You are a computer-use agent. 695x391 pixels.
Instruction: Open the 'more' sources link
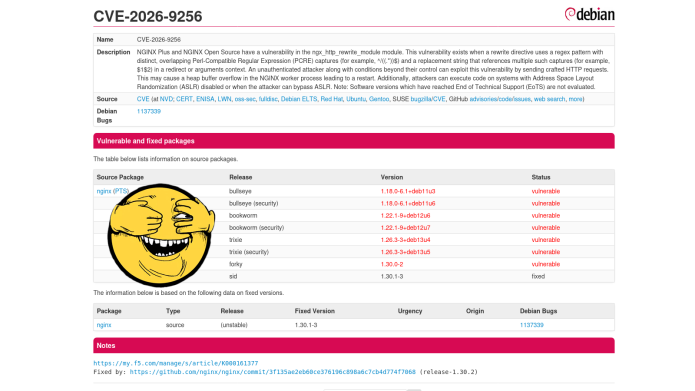coord(575,99)
